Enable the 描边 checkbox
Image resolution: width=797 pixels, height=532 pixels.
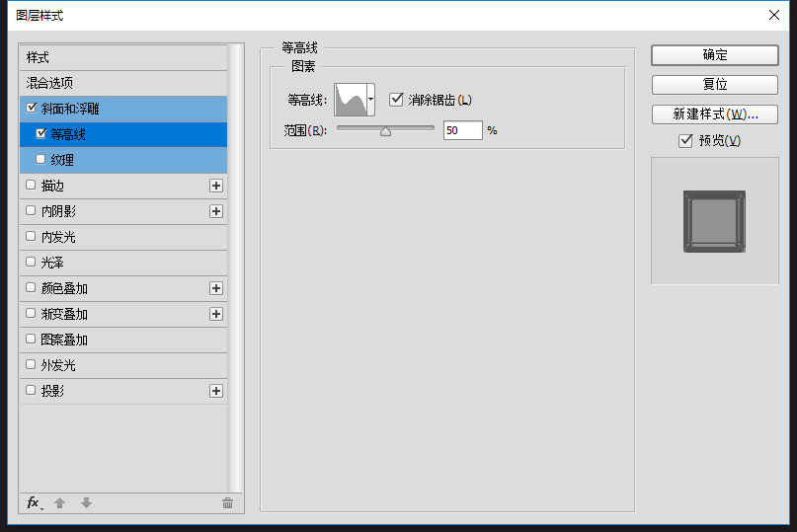(31, 185)
